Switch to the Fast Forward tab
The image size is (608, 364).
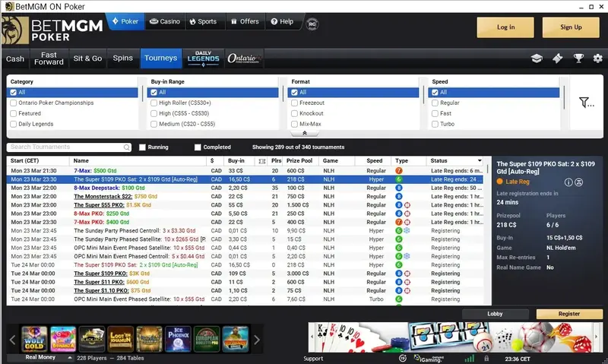(x=49, y=59)
